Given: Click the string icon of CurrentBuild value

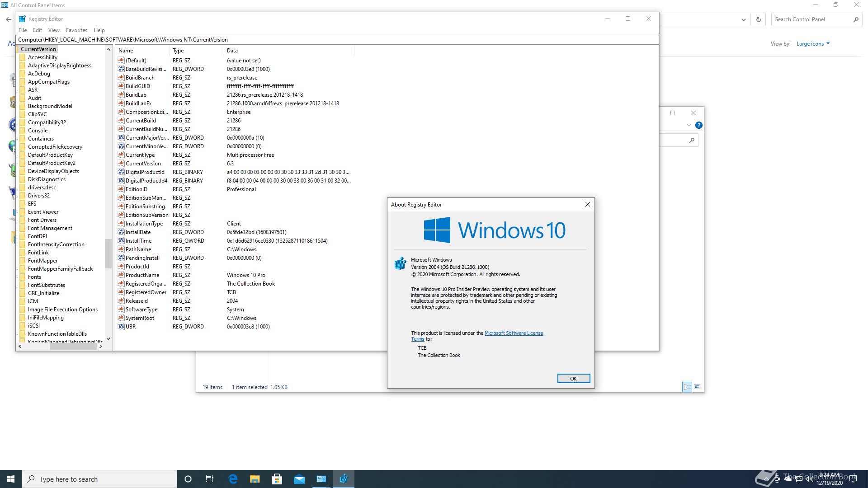Looking at the screenshot, I should pyautogui.click(x=121, y=120).
